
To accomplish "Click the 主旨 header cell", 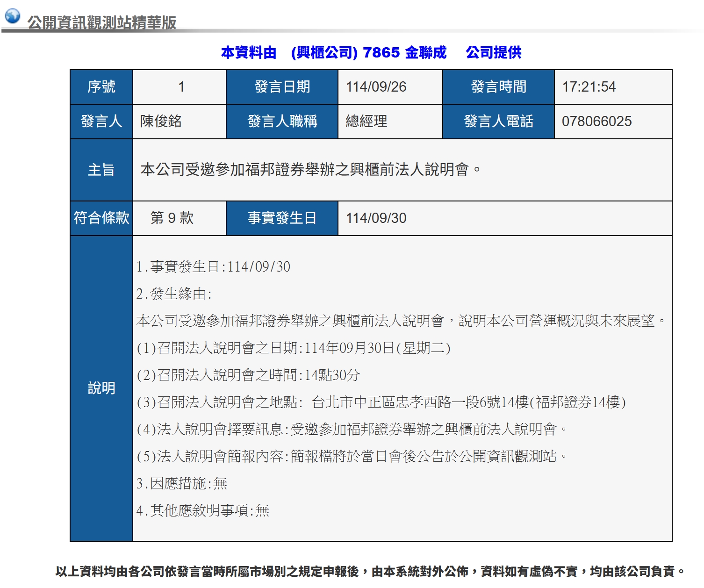I will (x=101, y=170).
